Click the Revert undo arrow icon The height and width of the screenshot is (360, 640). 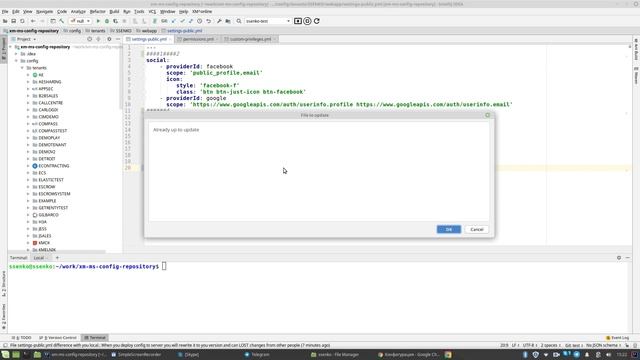click(x=208, y=21)
